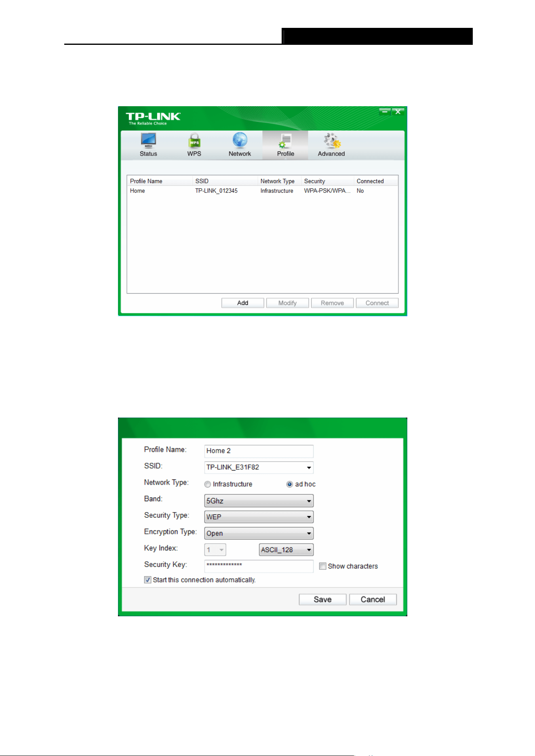535x756 pixels.
Task: Select the Infrastructure radio button
Action: tap(208, 484)
